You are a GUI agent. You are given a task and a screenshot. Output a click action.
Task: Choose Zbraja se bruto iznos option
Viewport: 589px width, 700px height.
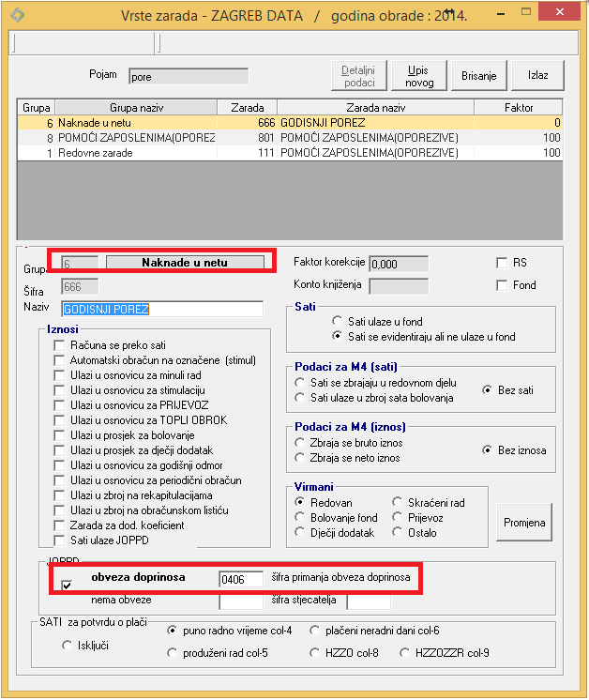click(301, 443)
